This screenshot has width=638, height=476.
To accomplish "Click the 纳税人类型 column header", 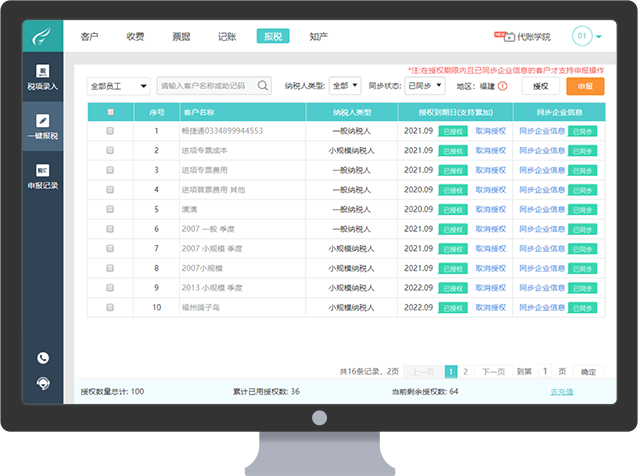I will tap(352, 112).
